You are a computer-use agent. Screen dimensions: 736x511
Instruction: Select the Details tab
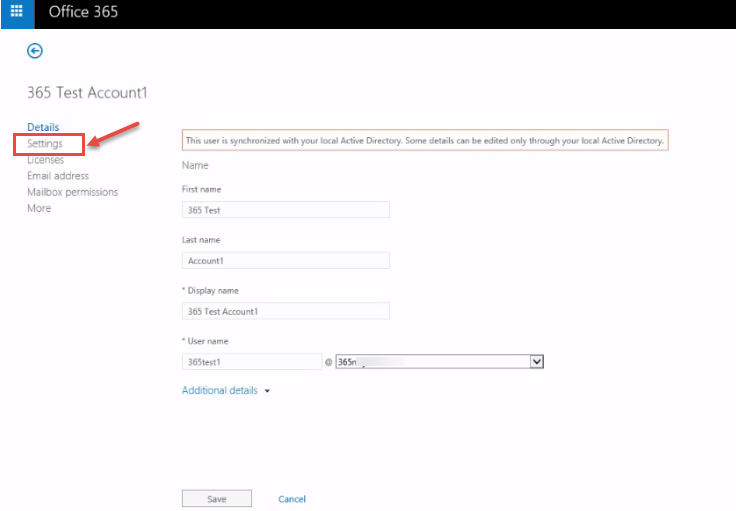pyautogui.click(x=43, y=127)
